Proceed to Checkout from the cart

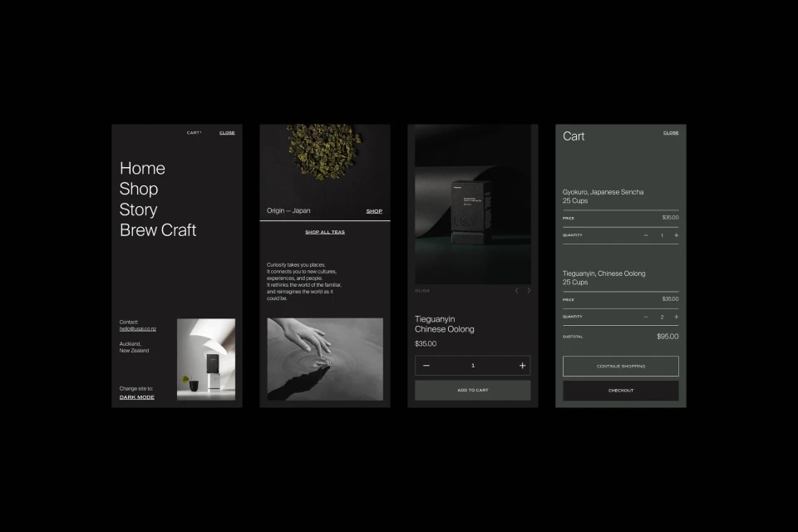pyautogui.click(x=620, y=390)
